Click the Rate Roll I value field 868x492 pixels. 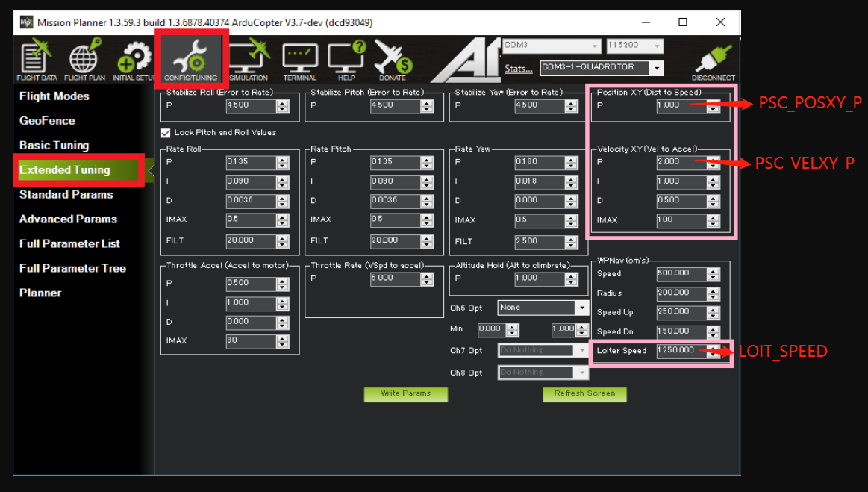251,182
